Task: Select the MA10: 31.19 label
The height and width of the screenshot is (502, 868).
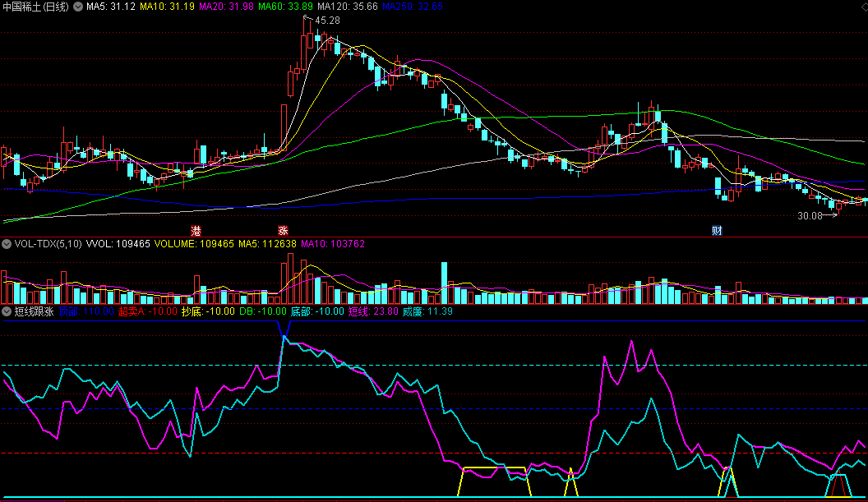Action: click(x=167, y=7)
